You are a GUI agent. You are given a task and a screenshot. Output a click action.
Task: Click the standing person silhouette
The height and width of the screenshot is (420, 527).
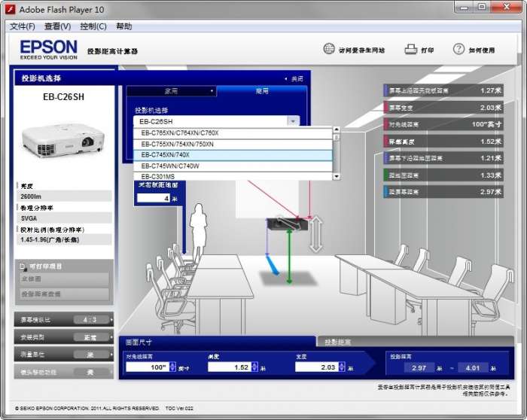(x=198, y=231)
